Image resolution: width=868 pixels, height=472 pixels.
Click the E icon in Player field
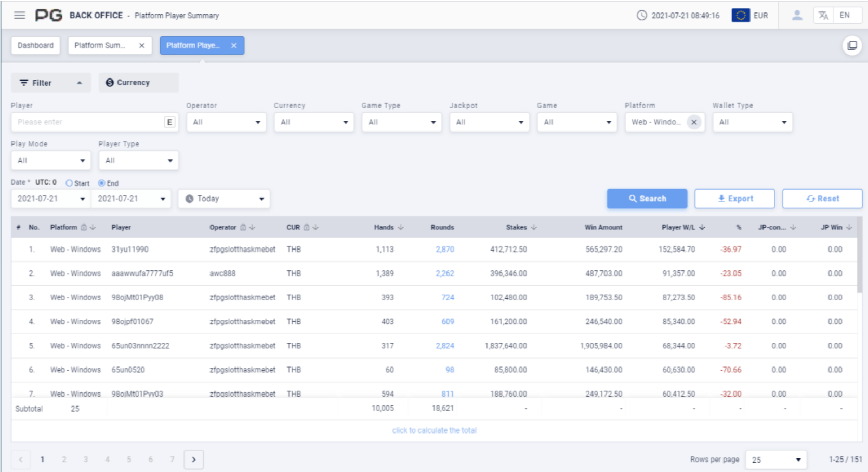pyautogui.click(x=169, y=122)
